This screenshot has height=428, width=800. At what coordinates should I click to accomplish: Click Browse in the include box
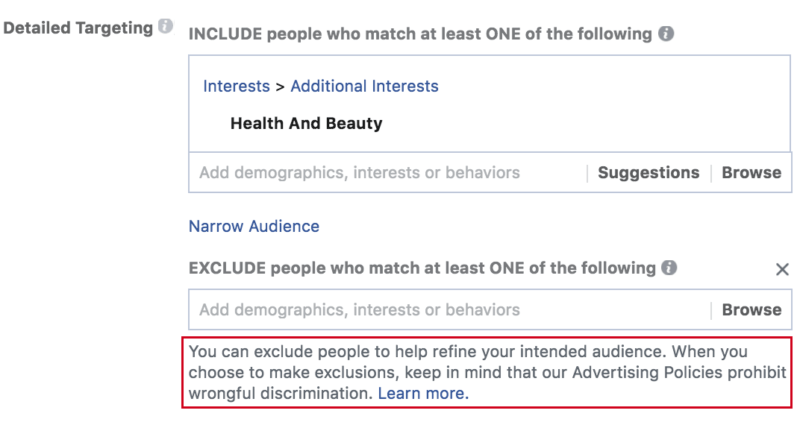751,172
